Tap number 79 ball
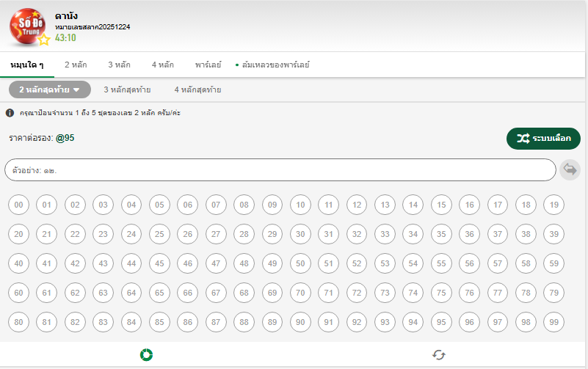The image size is (588, 369). point(554,293)
